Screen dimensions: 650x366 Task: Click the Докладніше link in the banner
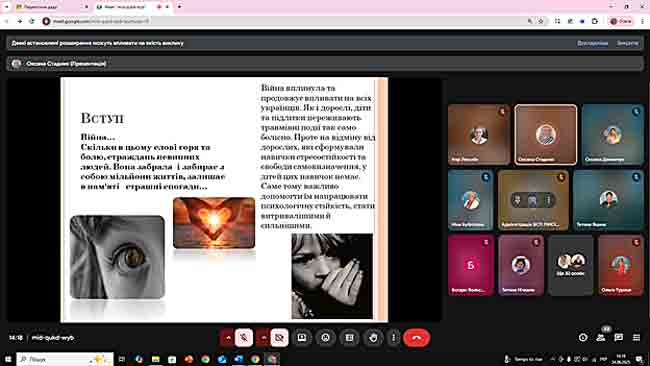click(592, 43)
